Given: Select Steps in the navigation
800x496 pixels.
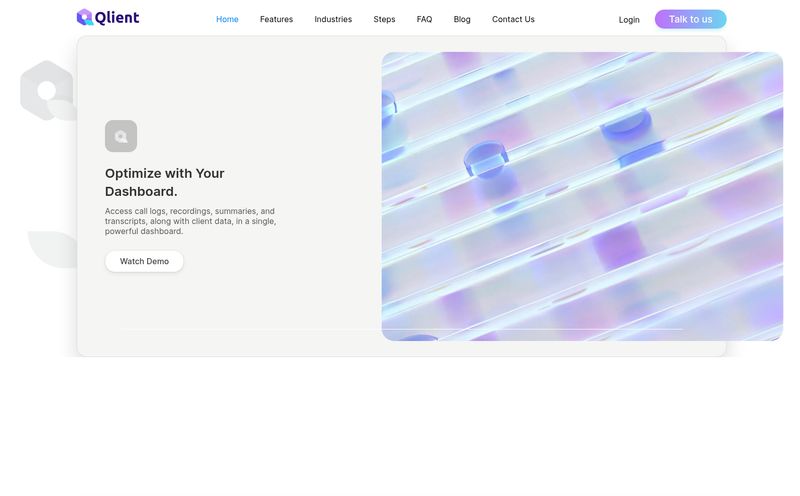Looking at the screenshot, I should pyautogui.click(x=384, y=19).
